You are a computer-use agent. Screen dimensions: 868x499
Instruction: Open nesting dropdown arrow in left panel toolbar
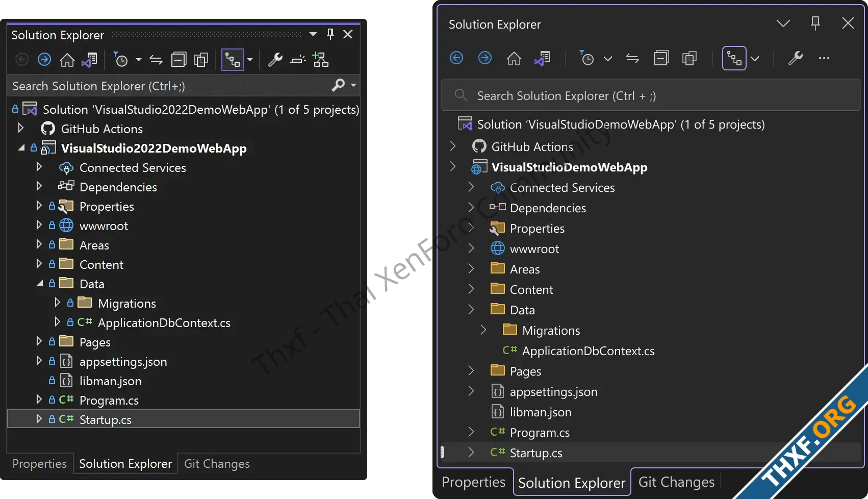coord(250,60)
